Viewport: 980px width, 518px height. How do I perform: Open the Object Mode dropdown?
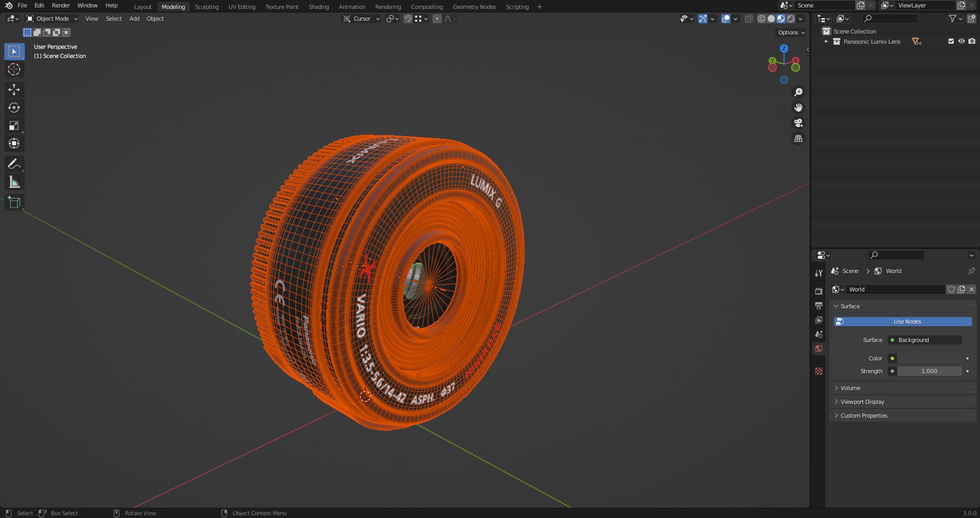52,19
